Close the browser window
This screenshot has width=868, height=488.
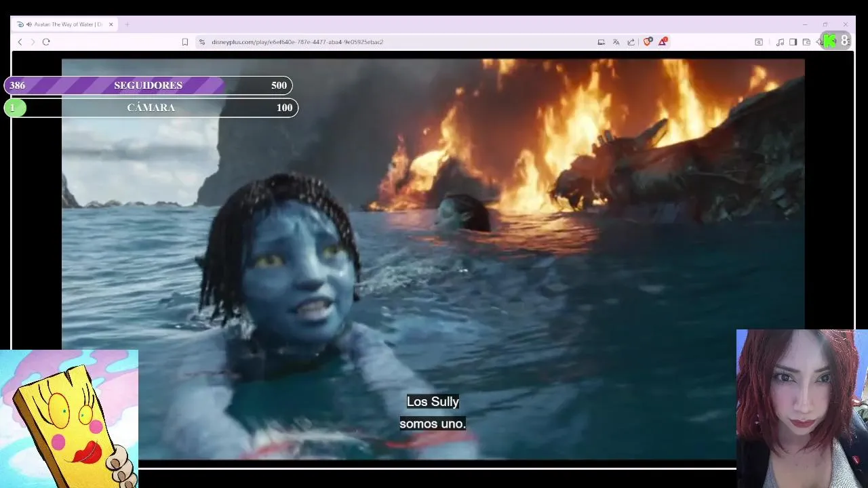[845, 24]
